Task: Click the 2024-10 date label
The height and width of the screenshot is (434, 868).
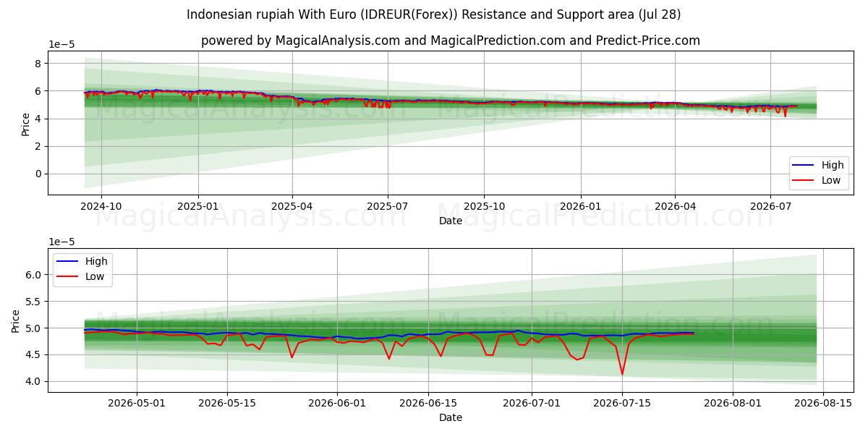Action: 101,208
